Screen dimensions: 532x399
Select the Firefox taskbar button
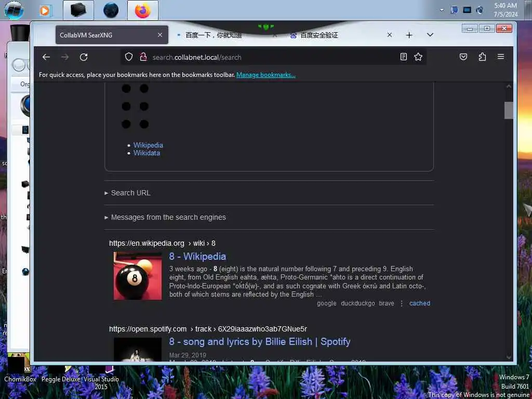pyautogui.click(x=143, y=10)
